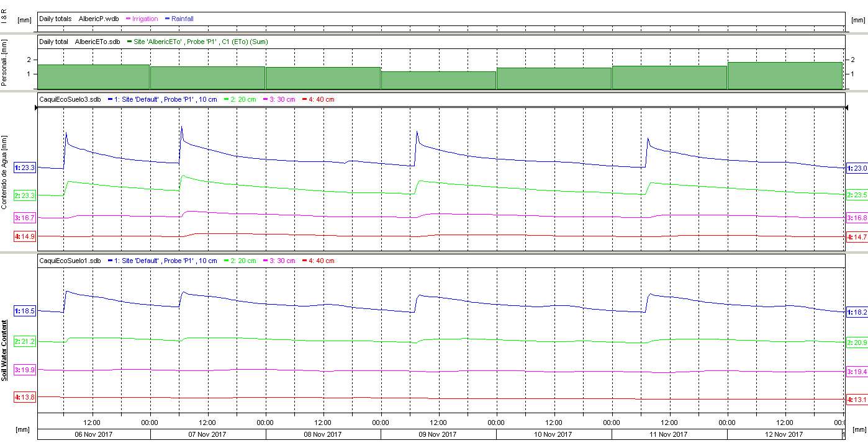Click the 00:00 label between 10 and 11 Nov

click(x=612, y=423)
